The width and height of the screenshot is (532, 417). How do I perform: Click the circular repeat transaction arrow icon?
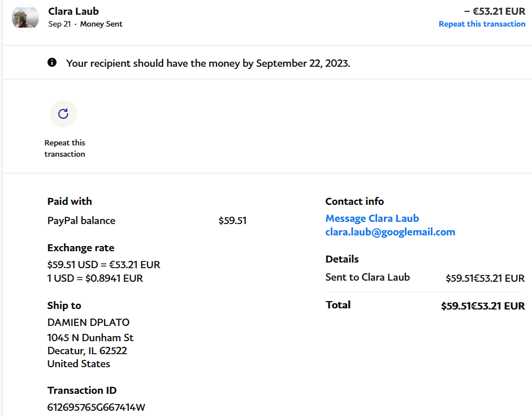tap(63, 114)
